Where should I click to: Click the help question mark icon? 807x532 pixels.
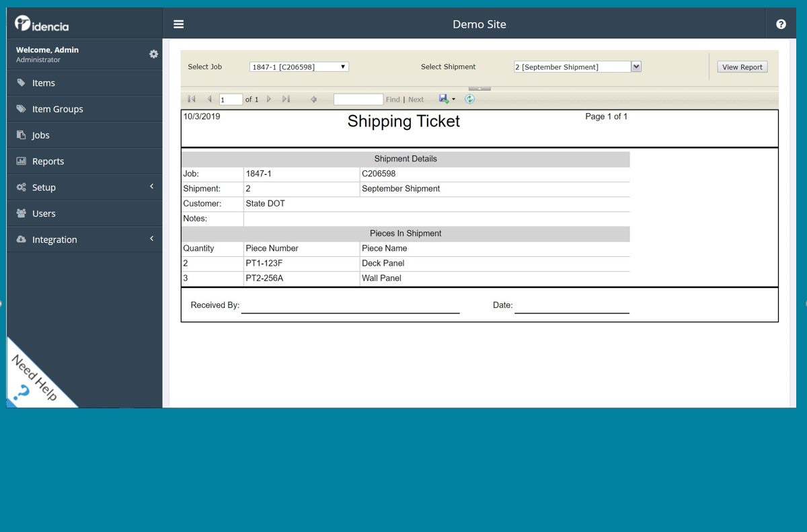click(x=781, y=24)
